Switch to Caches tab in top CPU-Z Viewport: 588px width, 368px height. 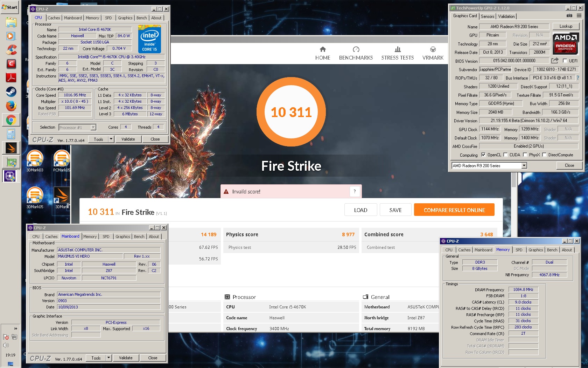[54, 18]
